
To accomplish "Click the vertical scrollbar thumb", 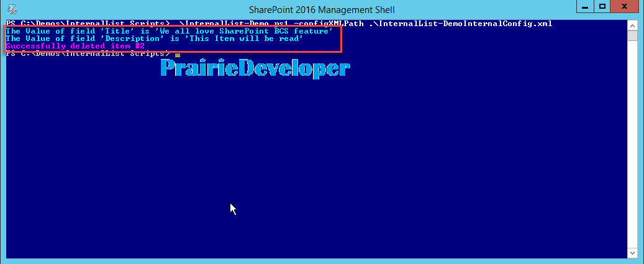I will pyautogui.click(x=632, y=36).
